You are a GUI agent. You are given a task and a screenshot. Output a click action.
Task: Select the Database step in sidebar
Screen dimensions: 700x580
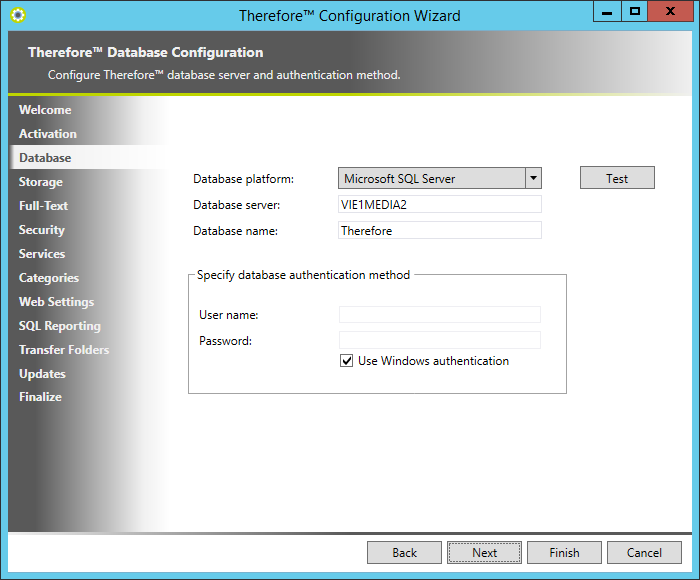[45, 158]
